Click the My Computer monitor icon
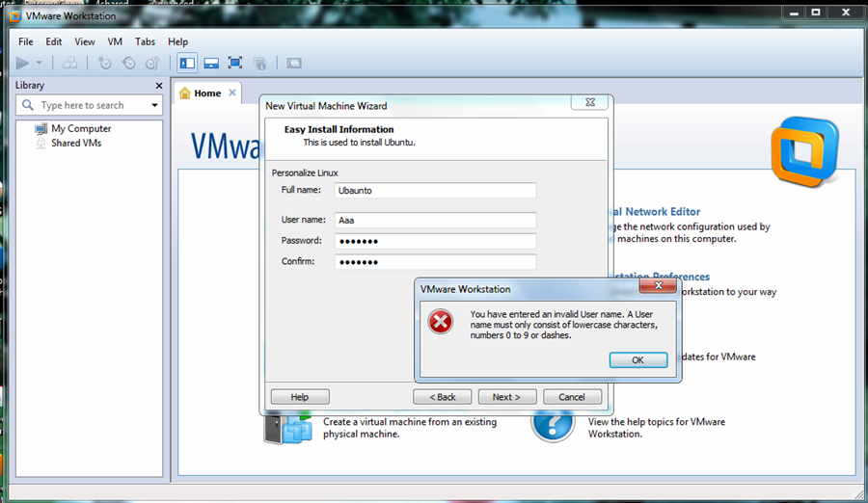This screenshot has width=868, height=503. (x=41, y=129)
